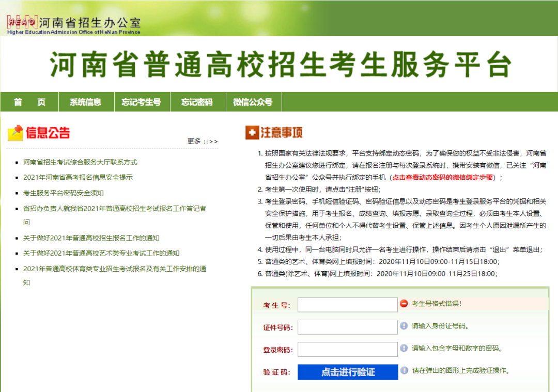
Task: Click the red error icon next to 考生号
Action: [404, 304]
